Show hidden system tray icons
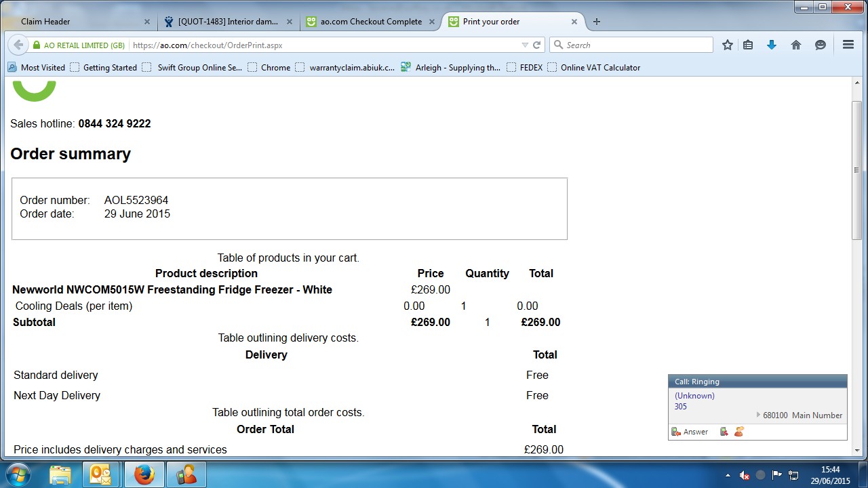This screenshot has height=488, width=868. [728, 475]
